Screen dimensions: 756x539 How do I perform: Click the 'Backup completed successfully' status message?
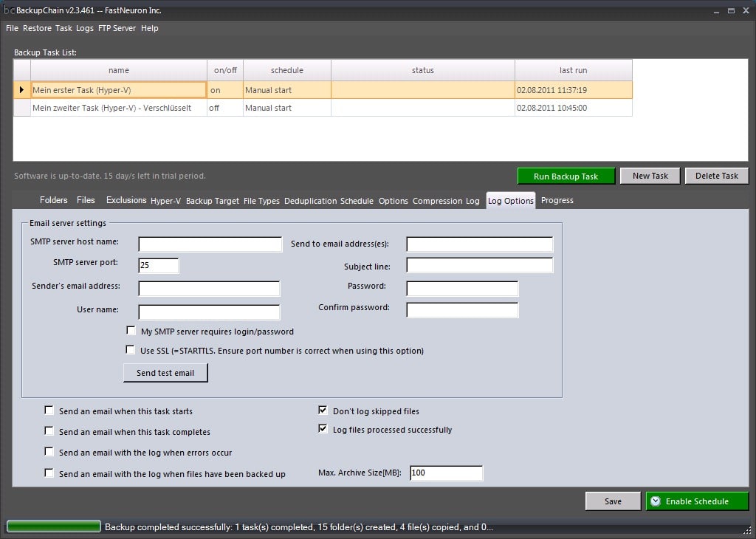(299, 527)
